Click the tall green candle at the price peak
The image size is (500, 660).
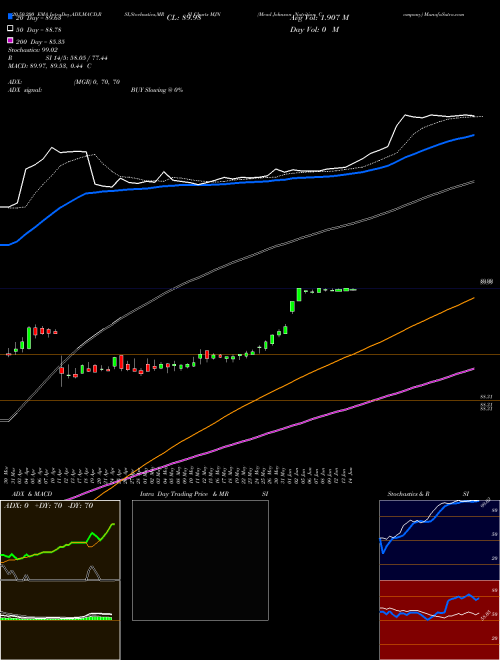point(299,294)
